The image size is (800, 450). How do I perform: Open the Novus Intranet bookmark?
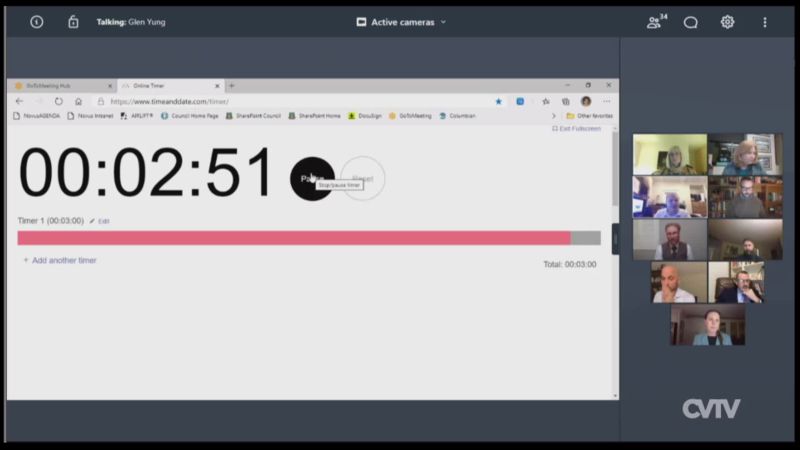pos(90,116)
